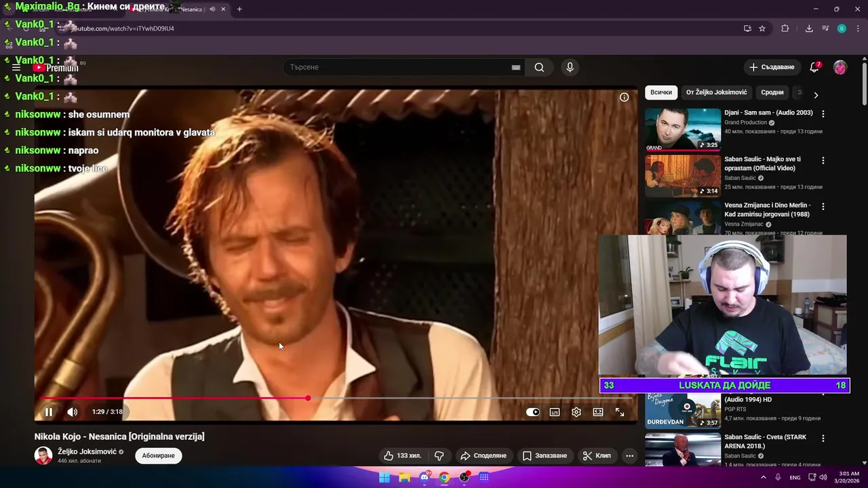
Task: Dislike the Nesanica video
Action: (439, 455)
